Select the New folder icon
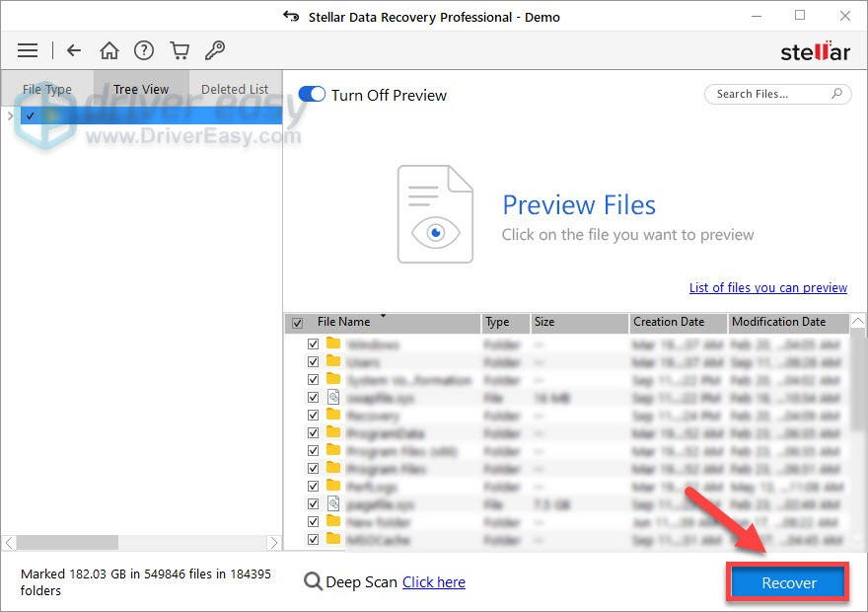Screen dimensions: 868x612 pyautogui.click(x=333, y=520)
